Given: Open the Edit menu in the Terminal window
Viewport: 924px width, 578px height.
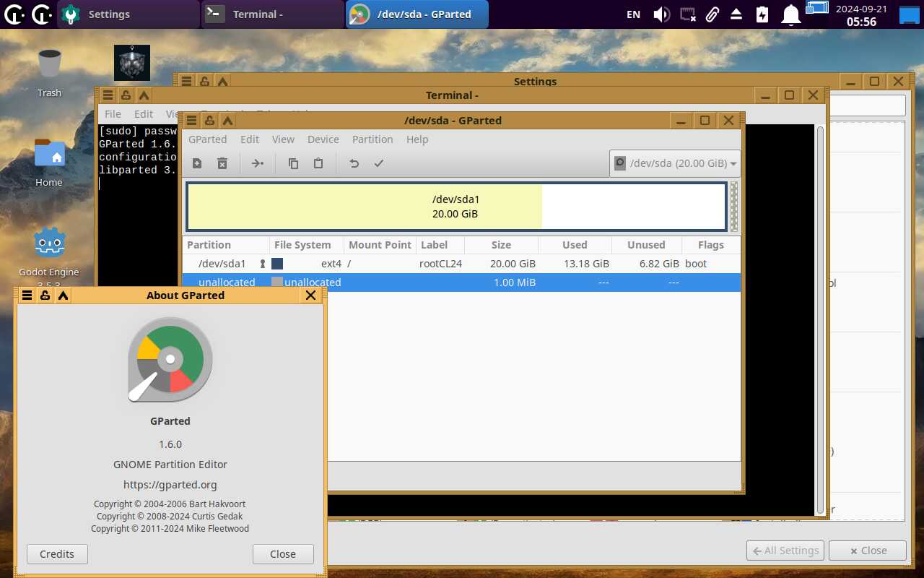Looking at the screenshot, I should 144,114.
